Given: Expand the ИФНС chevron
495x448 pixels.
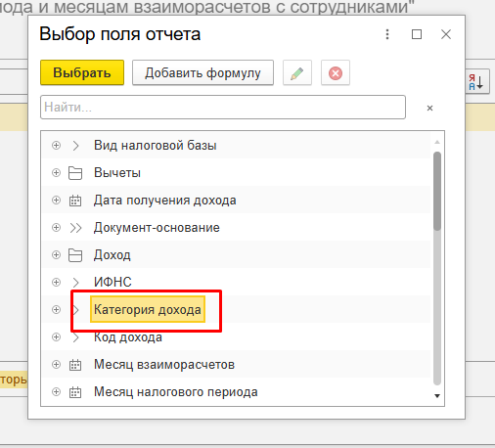Looking at the screenshot, I should point(75,283).
